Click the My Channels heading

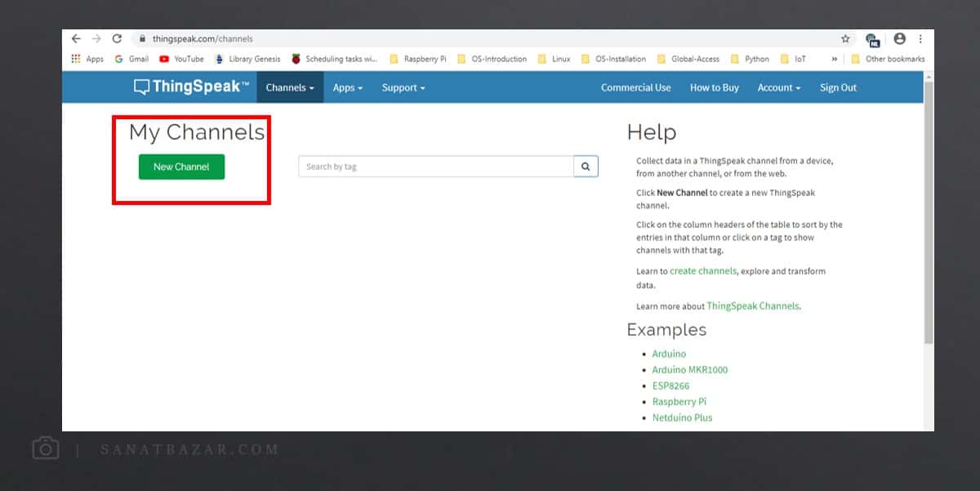[x=197, y=132]
